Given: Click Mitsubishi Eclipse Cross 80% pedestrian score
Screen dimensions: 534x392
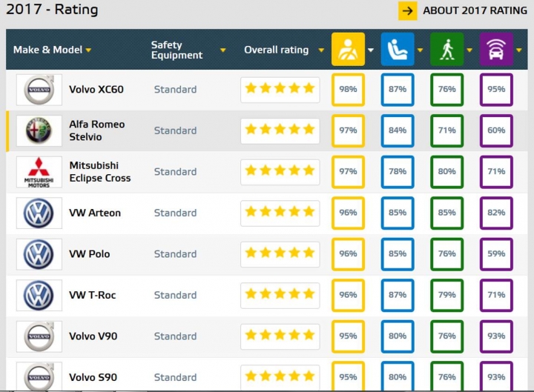Looking at the screenshot, I should [446, 172].
